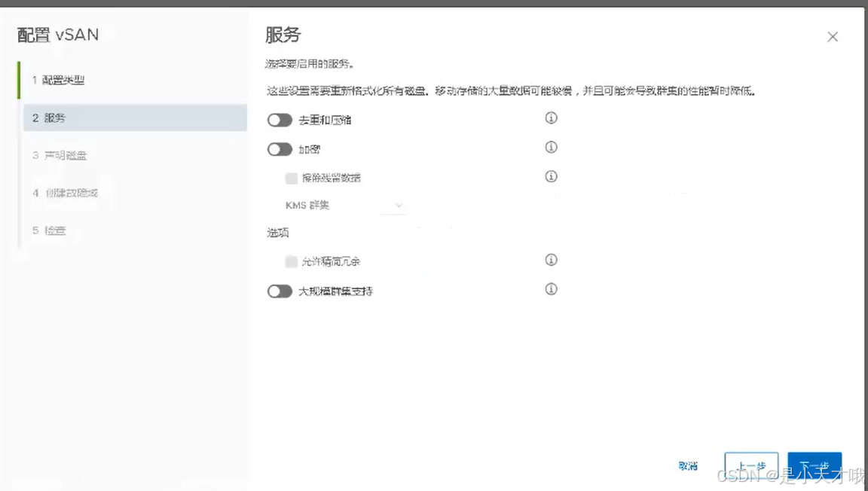
Task: Enable the 去重和压缩 toggle
Action: pyautogui.click(x=280, y=120)
